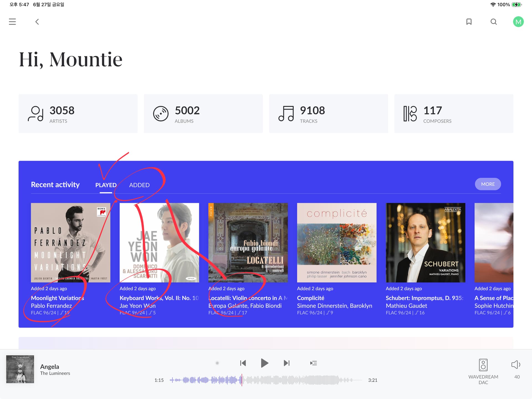Open the Moonlight Variations album cover
Viewport: 532px width, 399px height.
(x=70, y=243)
